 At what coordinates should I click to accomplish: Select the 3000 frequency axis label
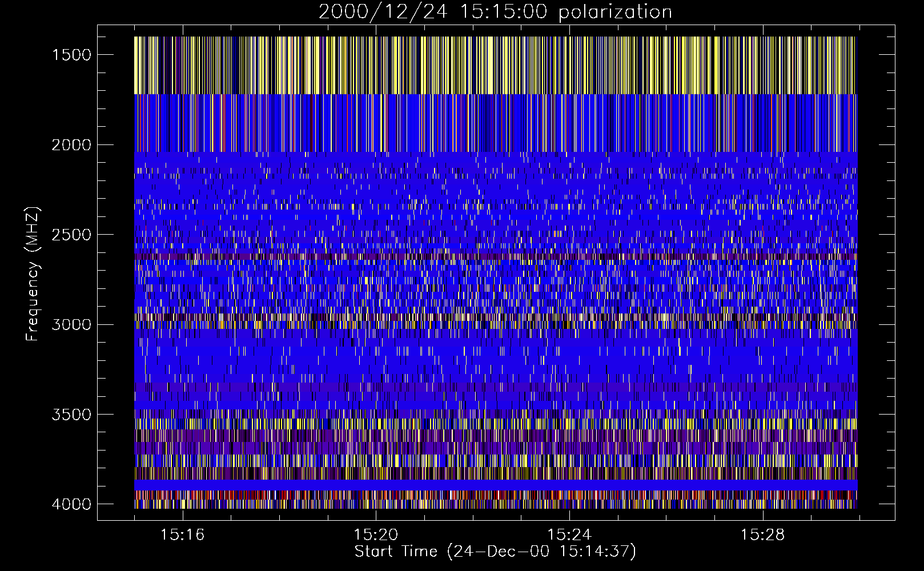(71, 325)
